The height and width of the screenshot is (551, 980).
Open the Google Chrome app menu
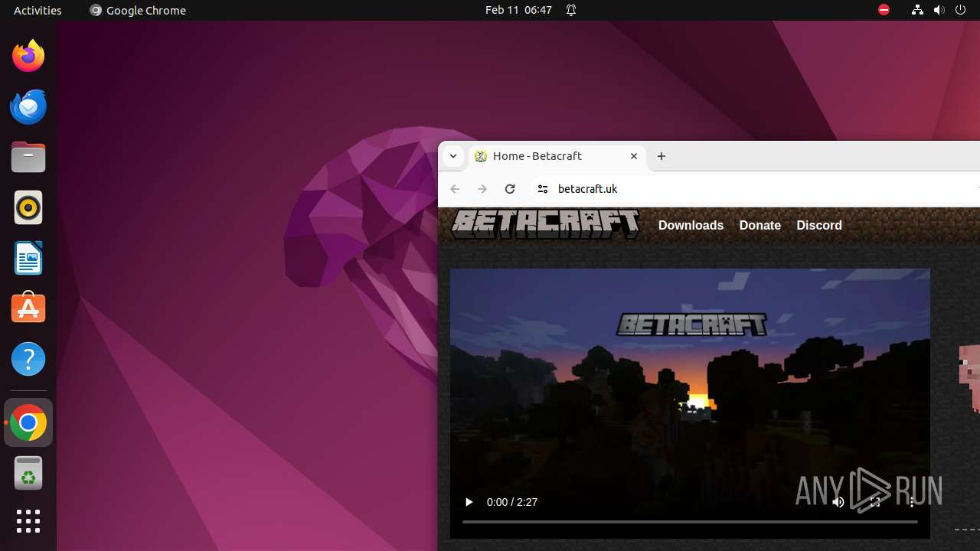pos(138,10)
